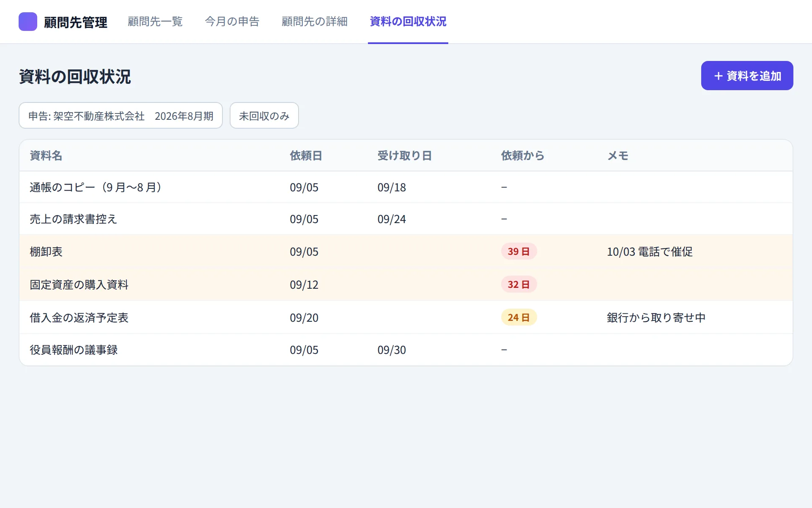
Task: Click received date 09/24
Action: [x=392, y=219]
